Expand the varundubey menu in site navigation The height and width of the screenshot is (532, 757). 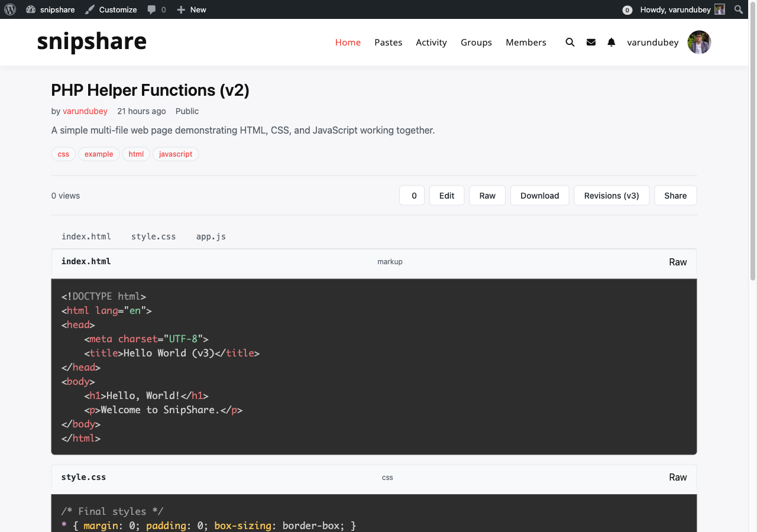coord(653,42)
